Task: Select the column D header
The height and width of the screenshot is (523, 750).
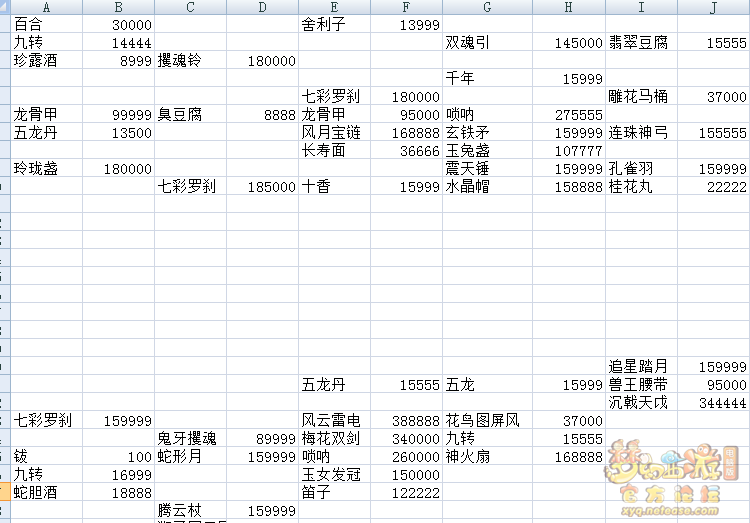Action: tap(262, 7)
